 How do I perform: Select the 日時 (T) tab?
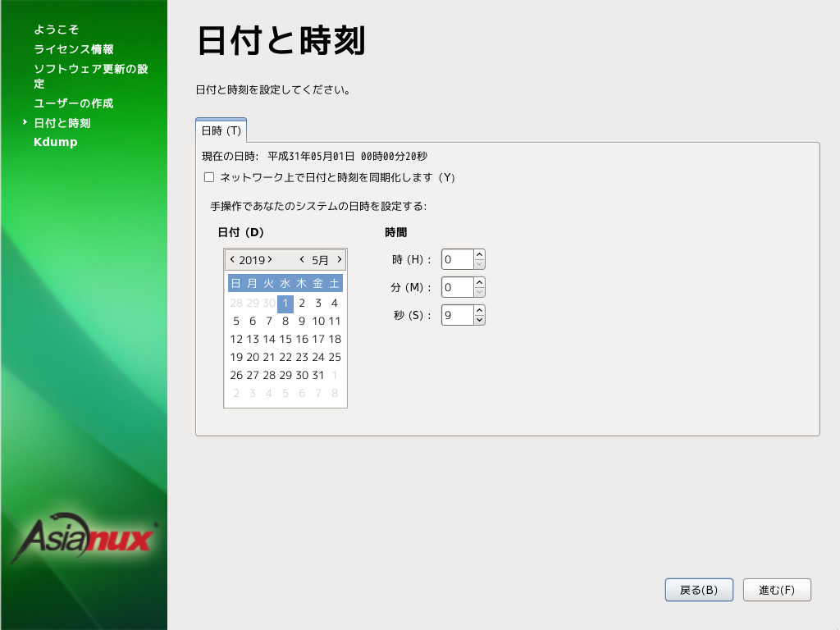pyautogui.click(x=221, y=130)
